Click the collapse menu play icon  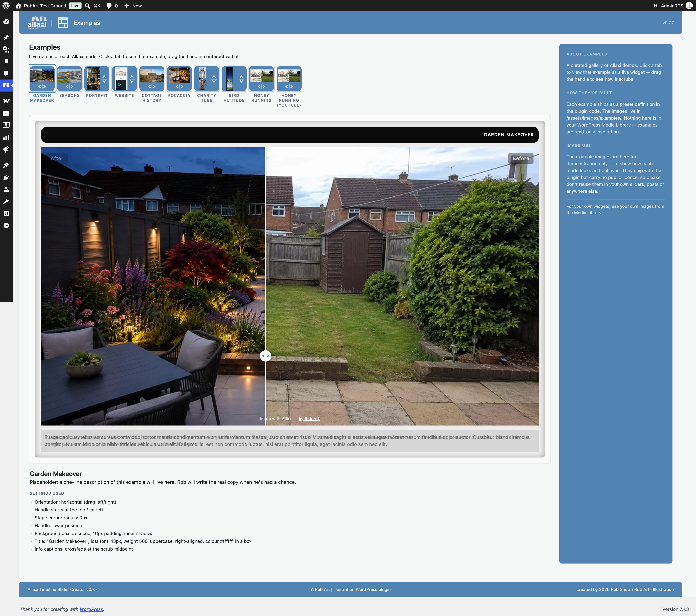point(6,225)
